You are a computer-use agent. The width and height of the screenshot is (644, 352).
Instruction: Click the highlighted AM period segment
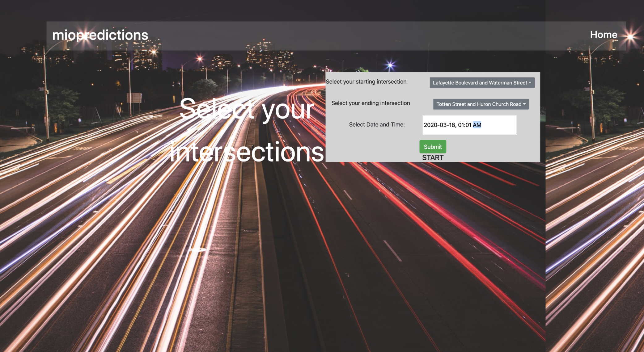[x=477, y=125]
